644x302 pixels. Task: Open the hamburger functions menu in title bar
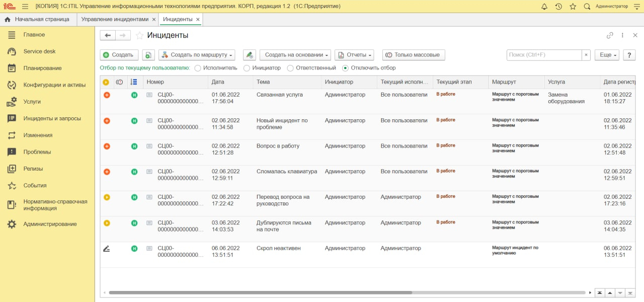(25, 7)
